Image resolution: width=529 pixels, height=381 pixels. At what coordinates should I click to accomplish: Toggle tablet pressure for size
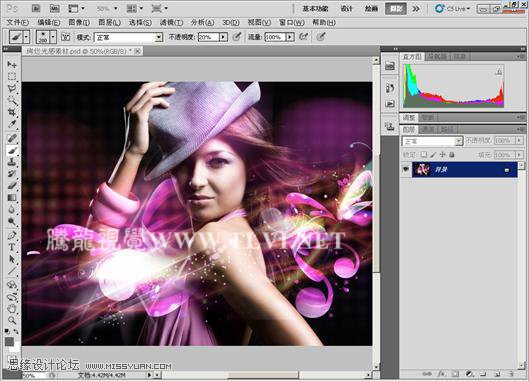click(321, 36)
